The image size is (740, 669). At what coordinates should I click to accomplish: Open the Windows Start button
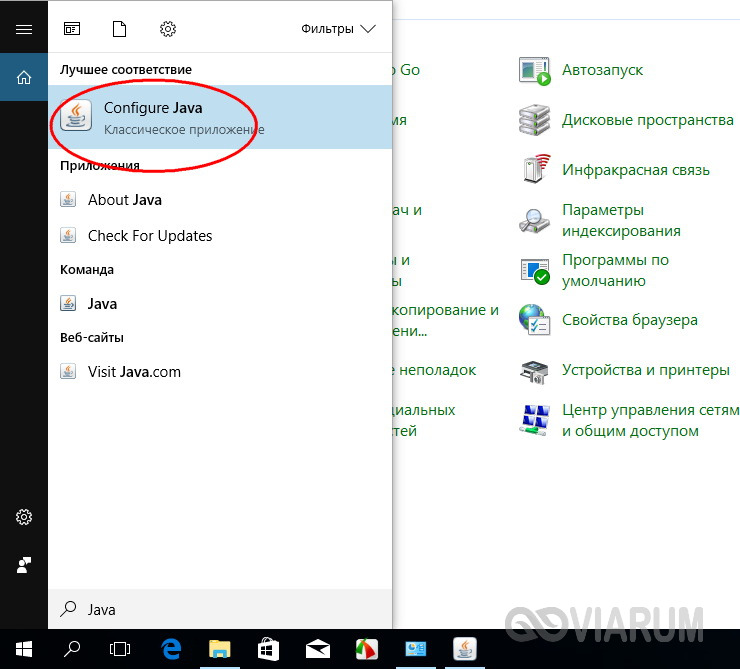tap(24, 649)
